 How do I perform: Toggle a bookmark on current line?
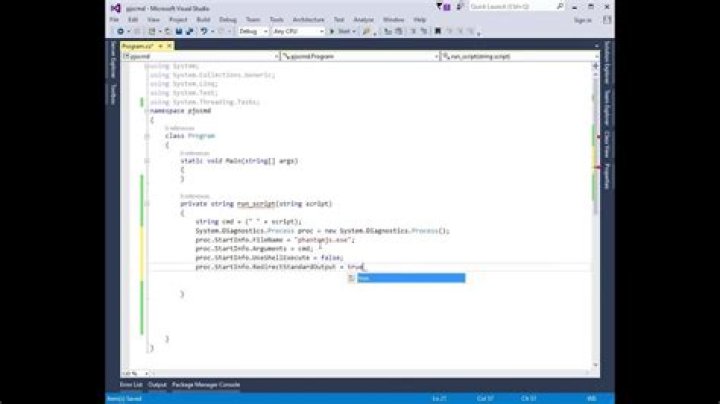[438, 31]
